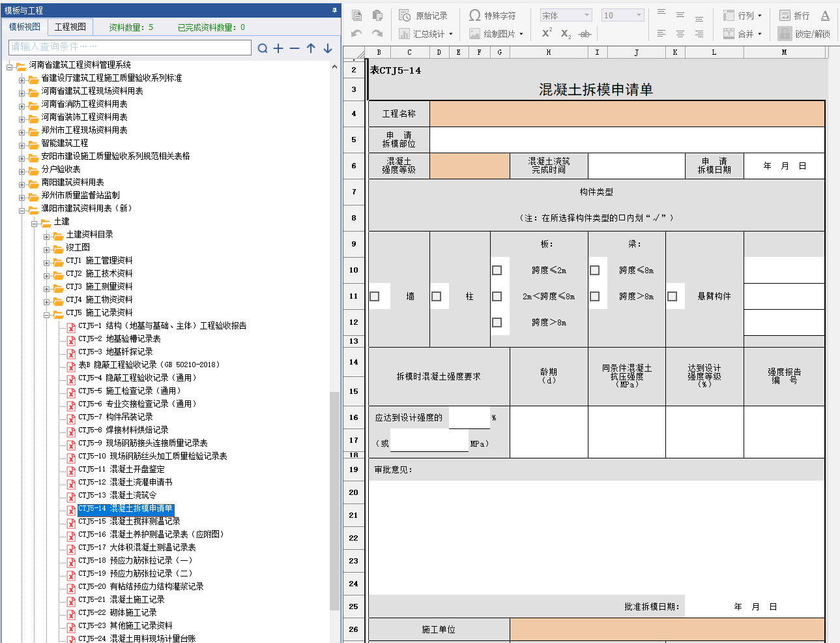
Task: Click the undo arrow icon
Action: click(x=356, y=33)
